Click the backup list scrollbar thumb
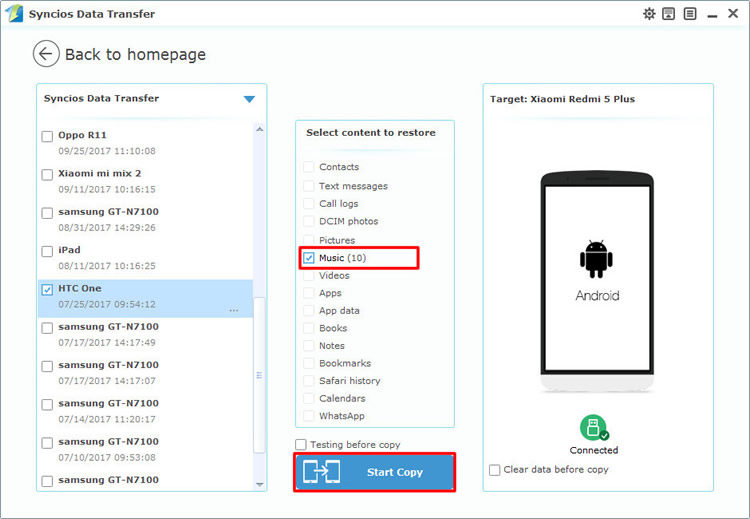750x519 pixels. [259, 375]
